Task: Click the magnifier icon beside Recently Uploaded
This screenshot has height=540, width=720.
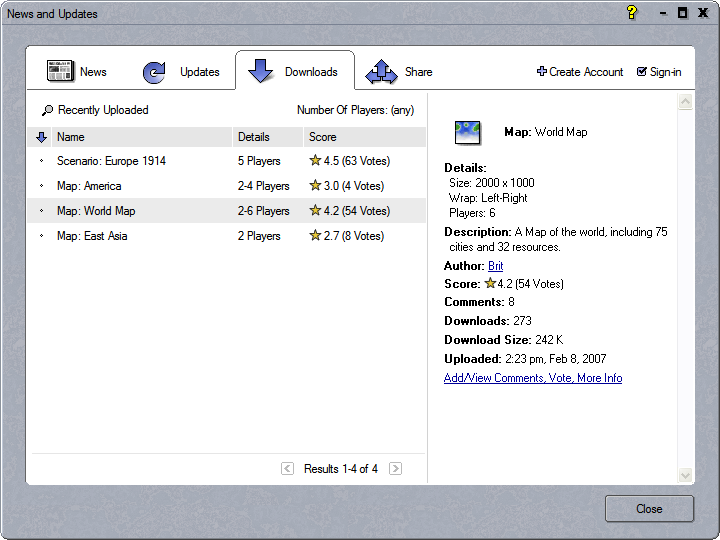Action: tap(47, 111)
